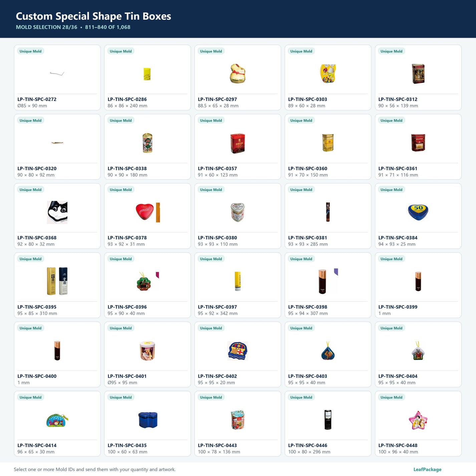Select the cat-face tin LP-TIN-SPC-0368 picture

point(57,212)
